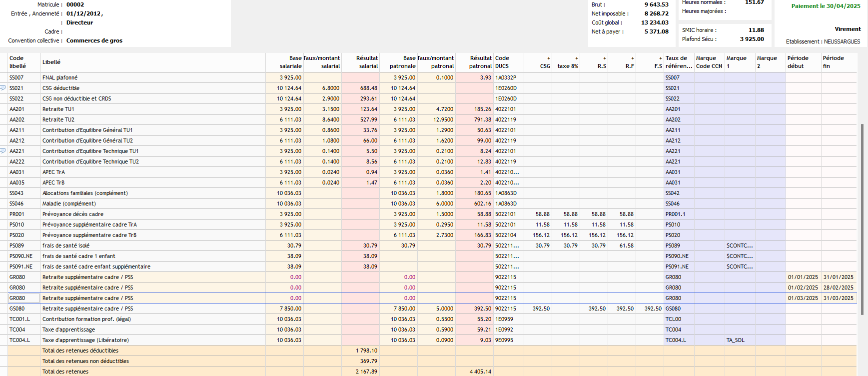
Task: Click the 'APEC TrA' row label
Action: 53,172
